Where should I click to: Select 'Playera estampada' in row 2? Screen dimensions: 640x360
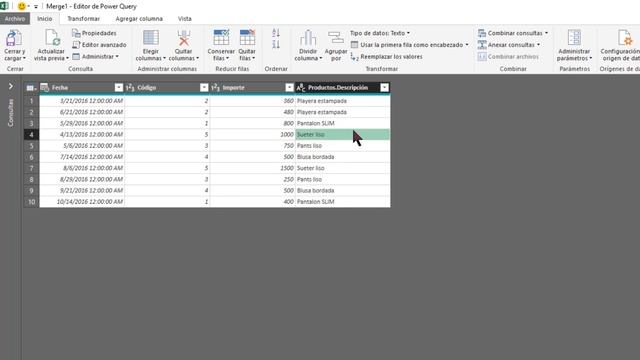pyautogui.click(x=342, y=112)
